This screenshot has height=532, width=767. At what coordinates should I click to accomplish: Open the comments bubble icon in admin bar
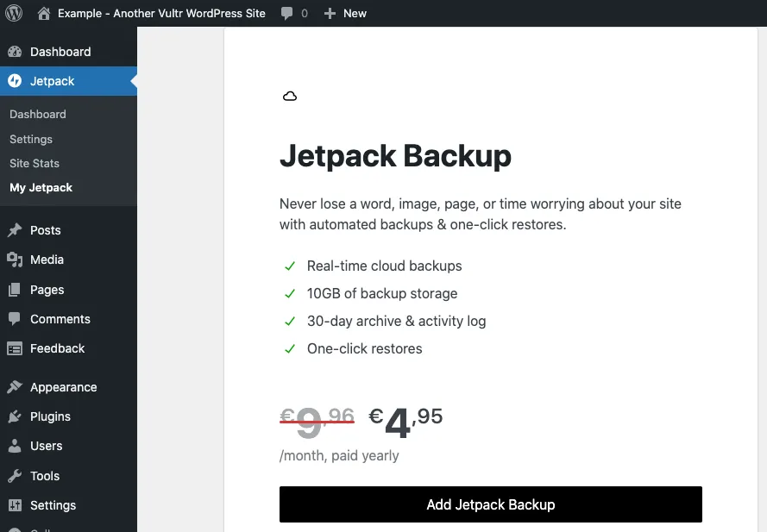[x=287, y=13]
